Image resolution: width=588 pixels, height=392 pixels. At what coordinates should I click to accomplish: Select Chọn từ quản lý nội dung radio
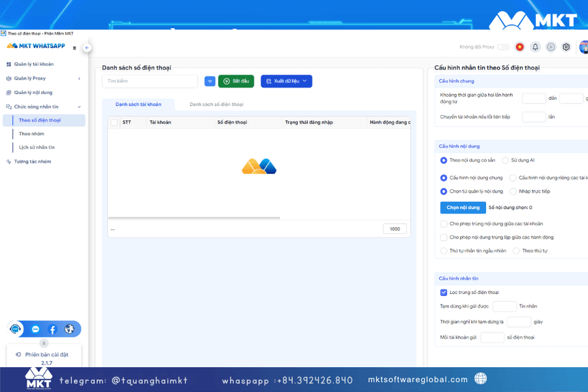coord(444,191)
